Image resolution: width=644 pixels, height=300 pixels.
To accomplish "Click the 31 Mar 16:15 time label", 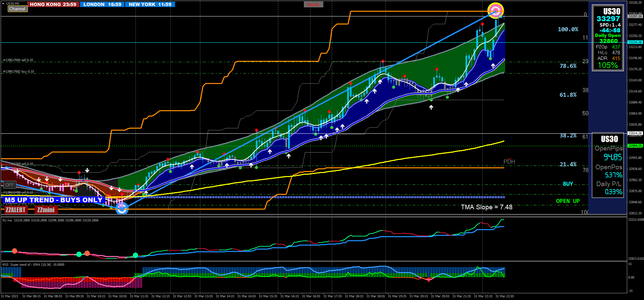I will [289, 296].
